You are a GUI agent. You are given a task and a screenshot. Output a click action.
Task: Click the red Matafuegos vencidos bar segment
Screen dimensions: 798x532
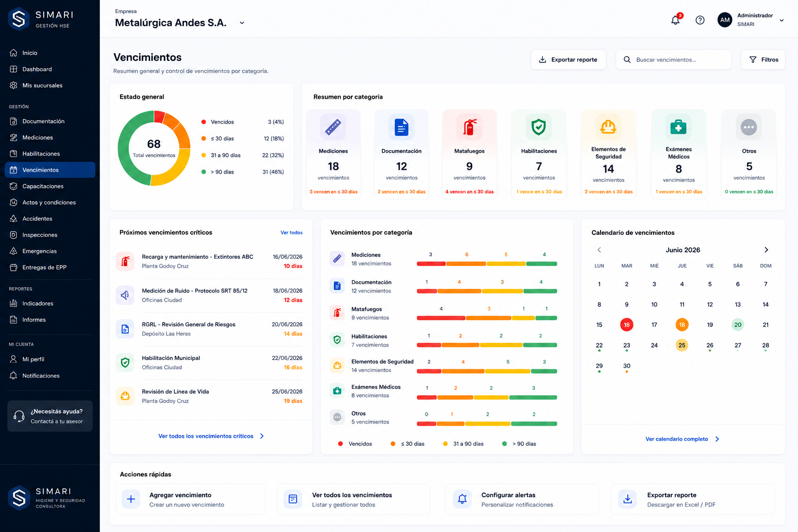(441, 318)
